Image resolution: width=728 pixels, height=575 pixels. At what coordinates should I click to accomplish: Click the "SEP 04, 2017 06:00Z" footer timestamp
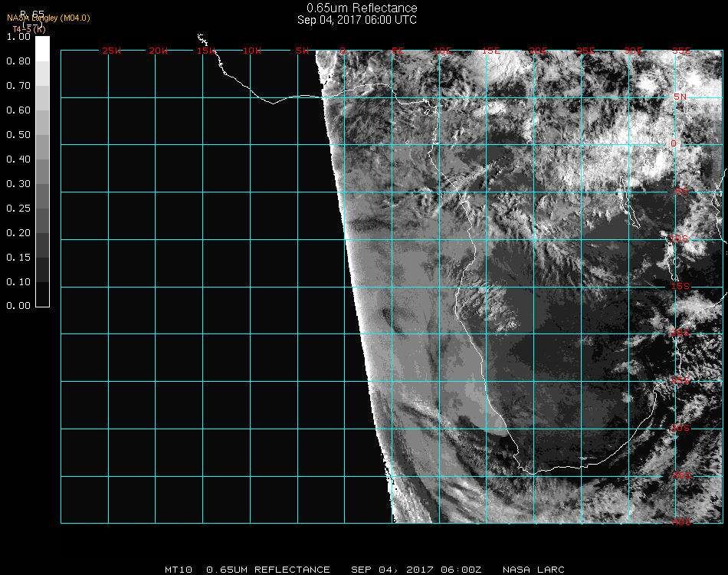click(416, 570)
